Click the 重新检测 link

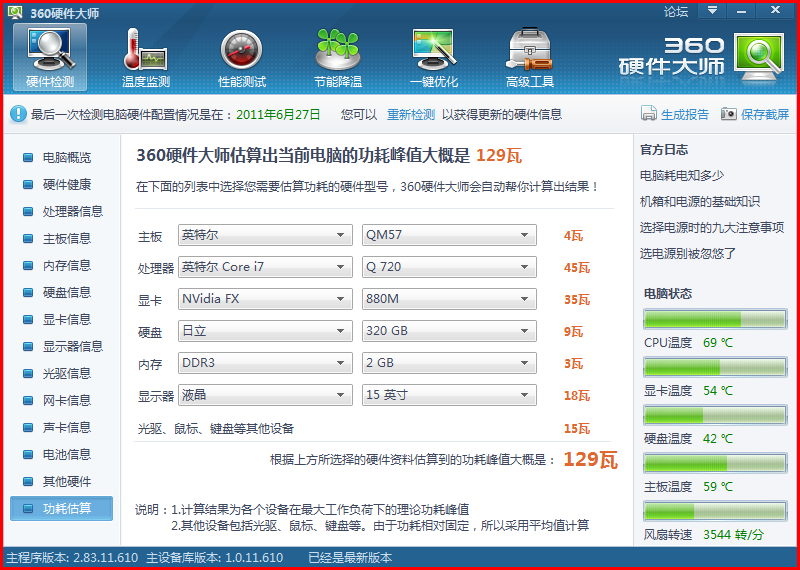(x=411, y=114)
